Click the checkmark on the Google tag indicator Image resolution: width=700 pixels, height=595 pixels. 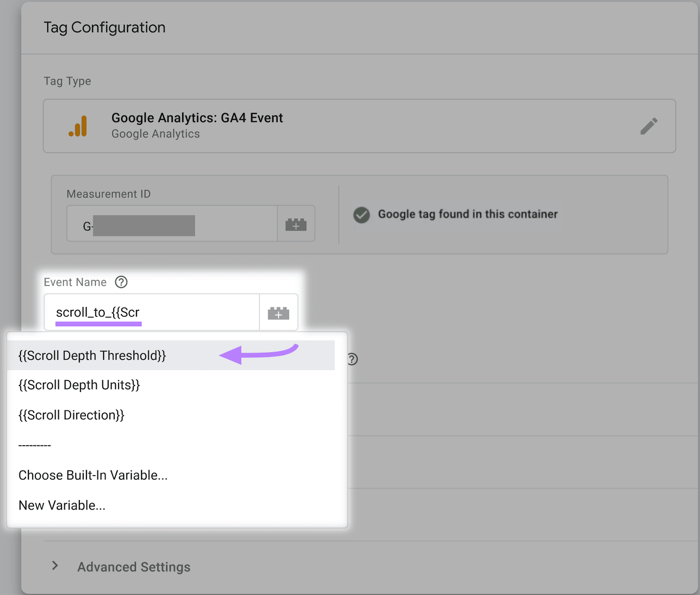(361, 215)
